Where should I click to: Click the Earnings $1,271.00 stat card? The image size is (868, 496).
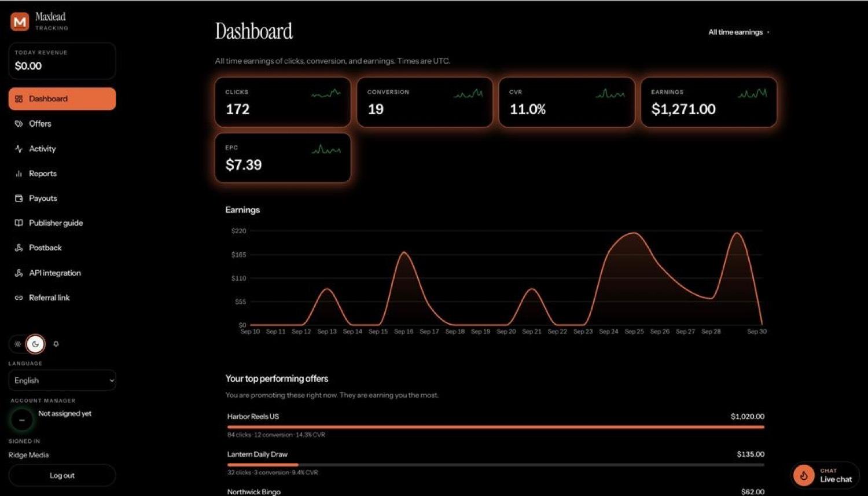tap(709, 102)
